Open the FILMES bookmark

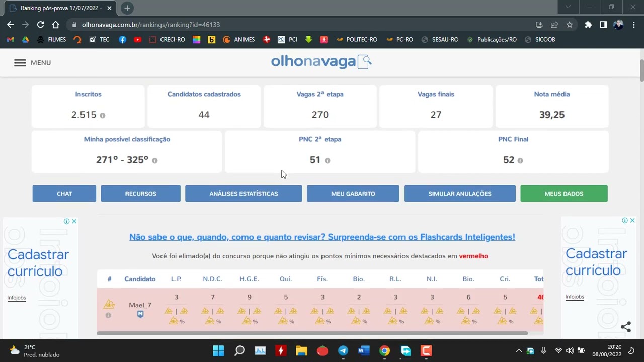(x=52, y=39)
